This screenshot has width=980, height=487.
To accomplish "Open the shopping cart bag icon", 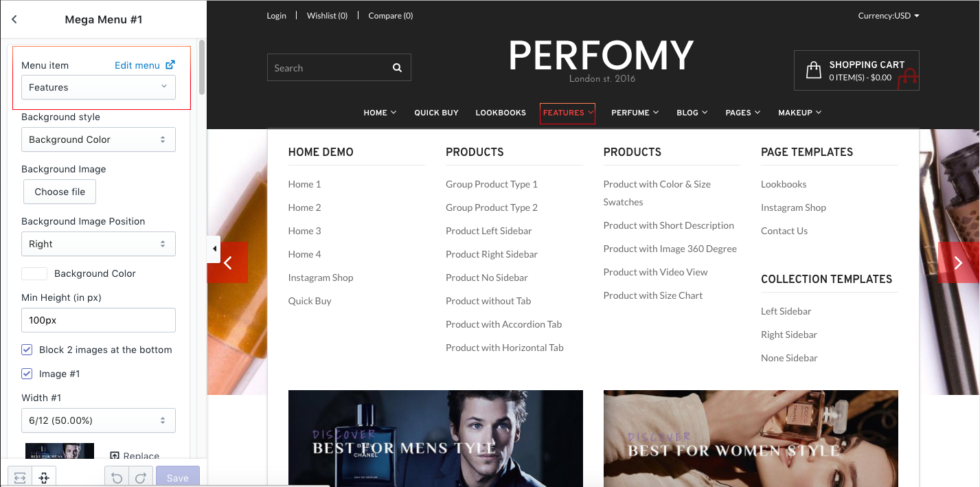I will coord(814,70).
